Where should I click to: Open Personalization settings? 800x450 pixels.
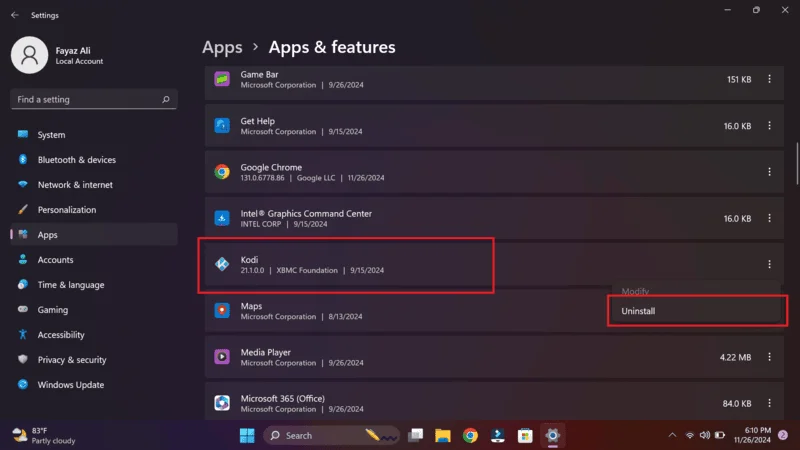94,210
